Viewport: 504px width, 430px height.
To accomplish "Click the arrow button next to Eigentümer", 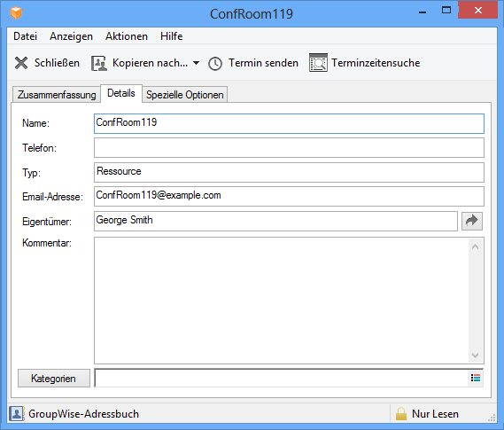I will pyautogui.click(x=472, y=221).
